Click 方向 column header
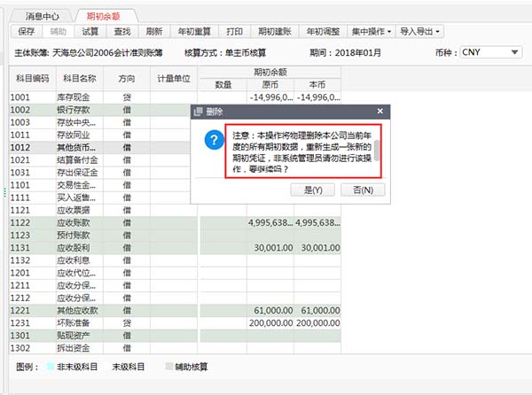Viewport: 532px width, 395px height. pyautogui.click(x=127, y=79)
